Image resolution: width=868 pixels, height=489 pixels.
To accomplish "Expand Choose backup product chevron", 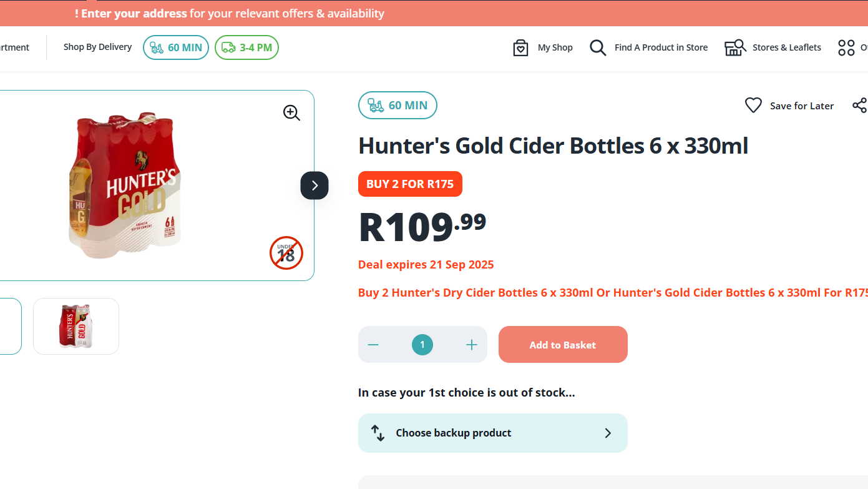I will click(x=608, y=433).
